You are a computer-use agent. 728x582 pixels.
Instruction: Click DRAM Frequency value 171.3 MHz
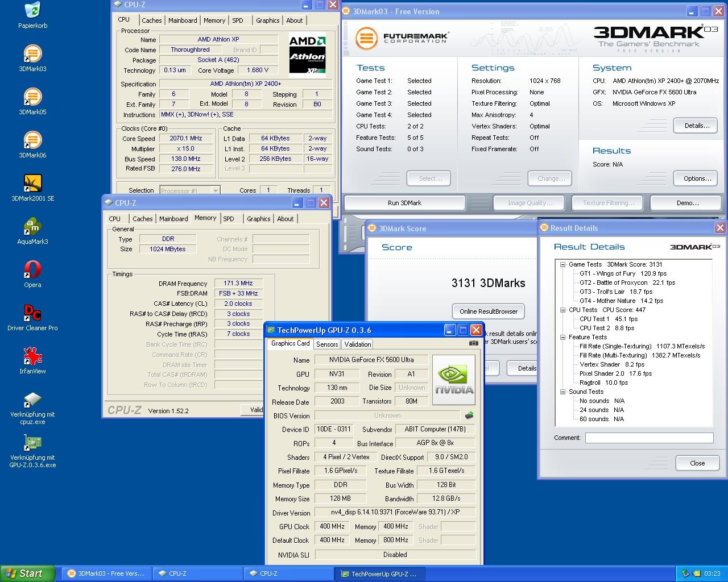238,283
